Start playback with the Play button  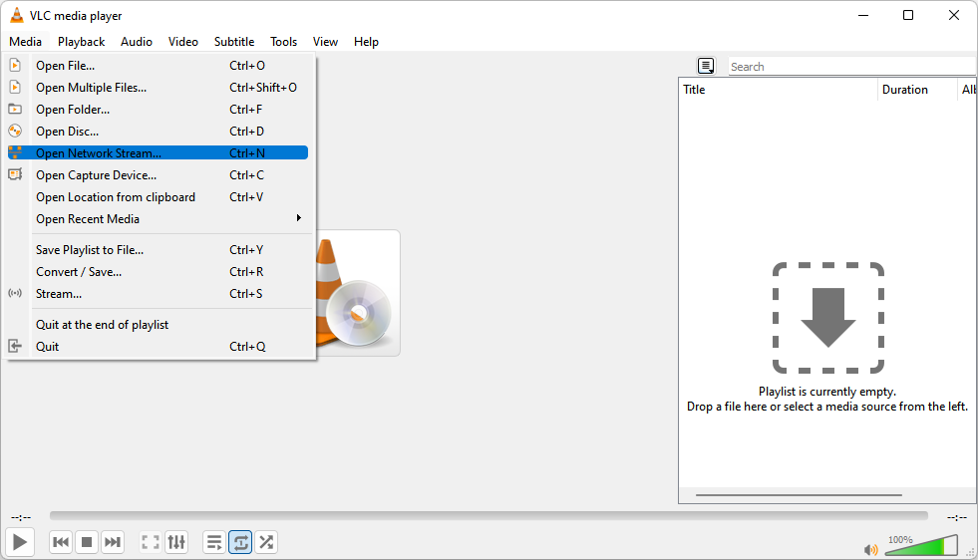(19, 542)
